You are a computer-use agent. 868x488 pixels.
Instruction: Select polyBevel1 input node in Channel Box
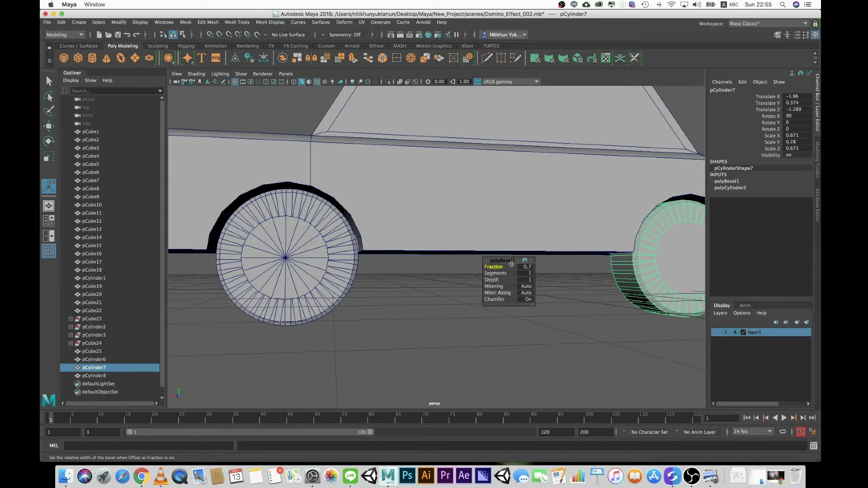tap(726, 182)
